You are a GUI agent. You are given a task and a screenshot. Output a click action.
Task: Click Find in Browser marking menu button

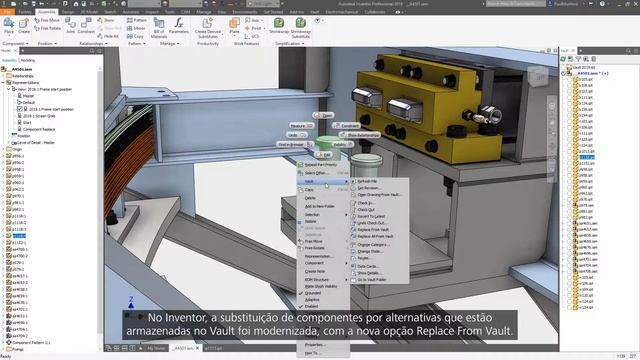[x=295, y=144]
